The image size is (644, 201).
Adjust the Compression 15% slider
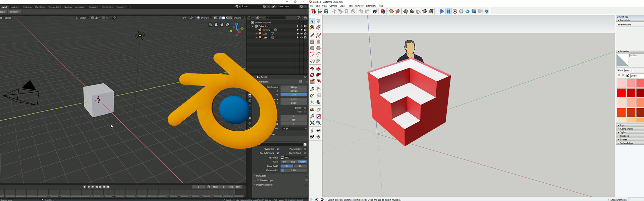click(x=294, y=170)
